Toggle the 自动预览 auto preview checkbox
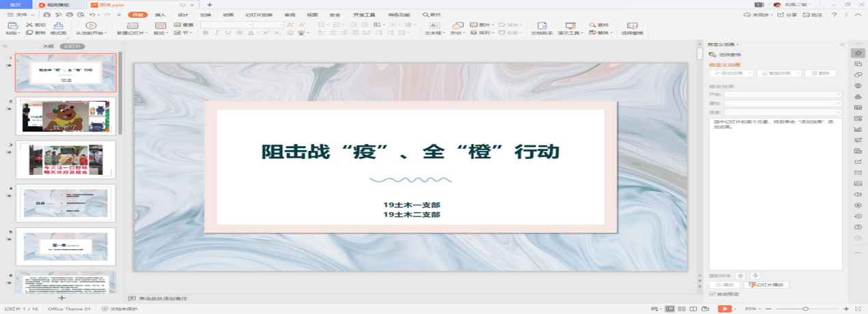The height and width of the screenshot is (314, 868). (713, 294)
